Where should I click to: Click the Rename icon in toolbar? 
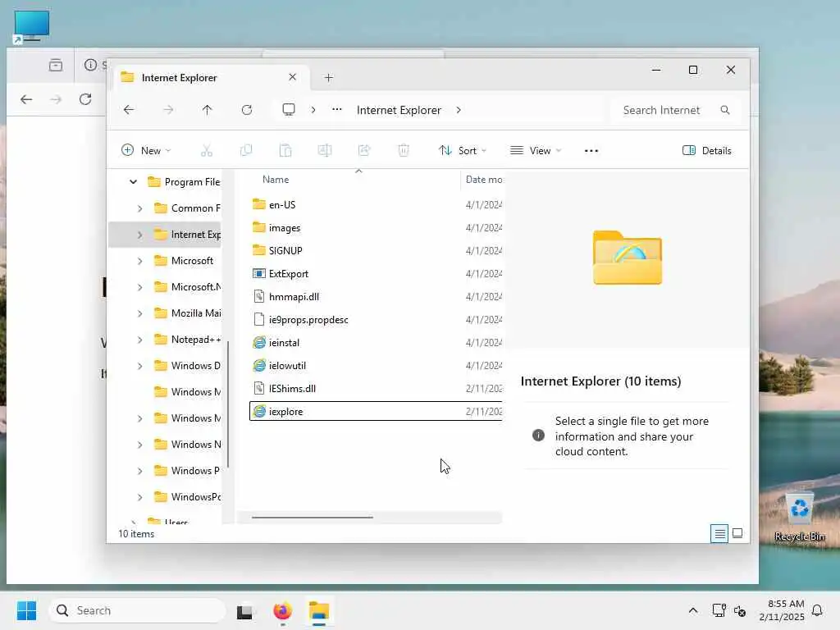tap(325, 151)
